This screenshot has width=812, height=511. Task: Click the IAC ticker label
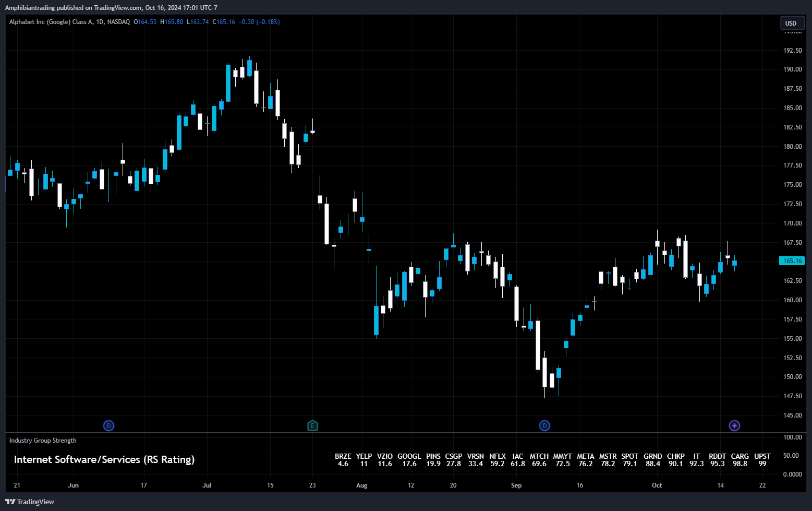click(x=518, y=456)
